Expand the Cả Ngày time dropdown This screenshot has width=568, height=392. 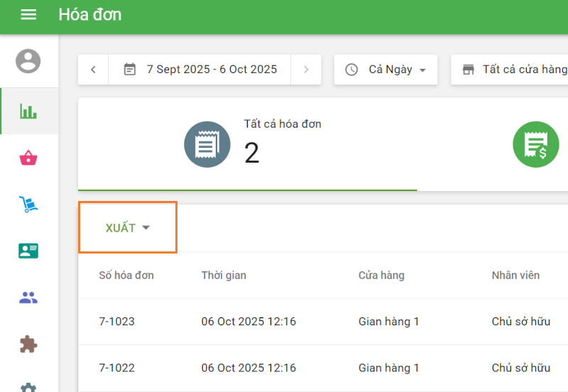tap(386, 70)
